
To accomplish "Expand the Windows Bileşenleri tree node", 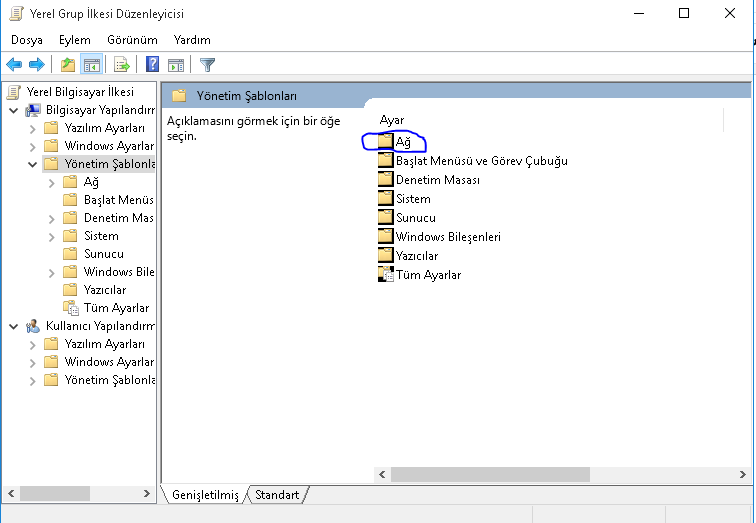I will pyautogui.click(x=52, y=273).
